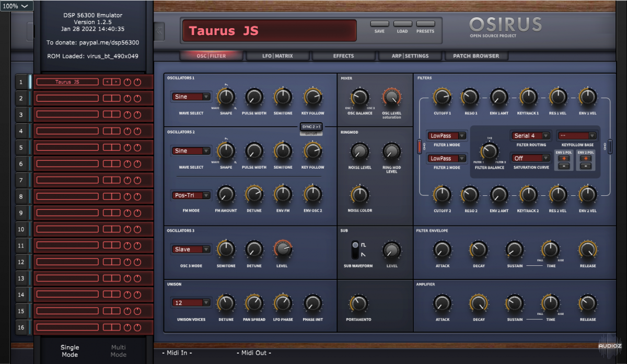Click the empty patch name field on part 3
This screenshot has width=627, height=364.
click(x=67, y=115)
